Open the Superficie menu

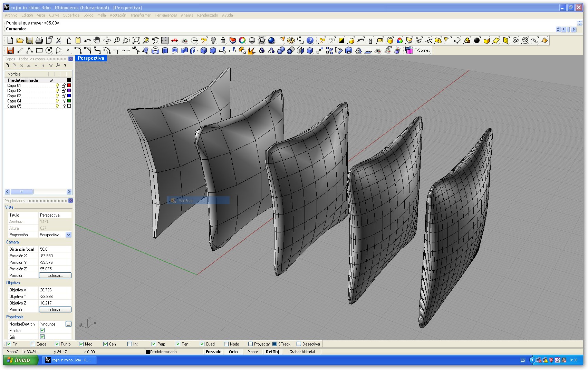(x=71, y=15)
